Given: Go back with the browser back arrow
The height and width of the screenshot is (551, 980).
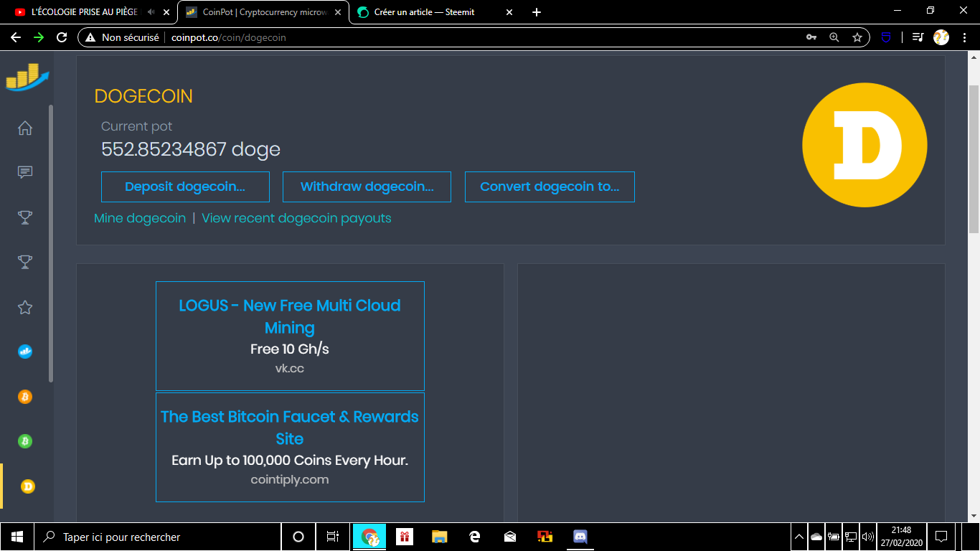Looking at the screenshot, I should click(x=16, y=37).
